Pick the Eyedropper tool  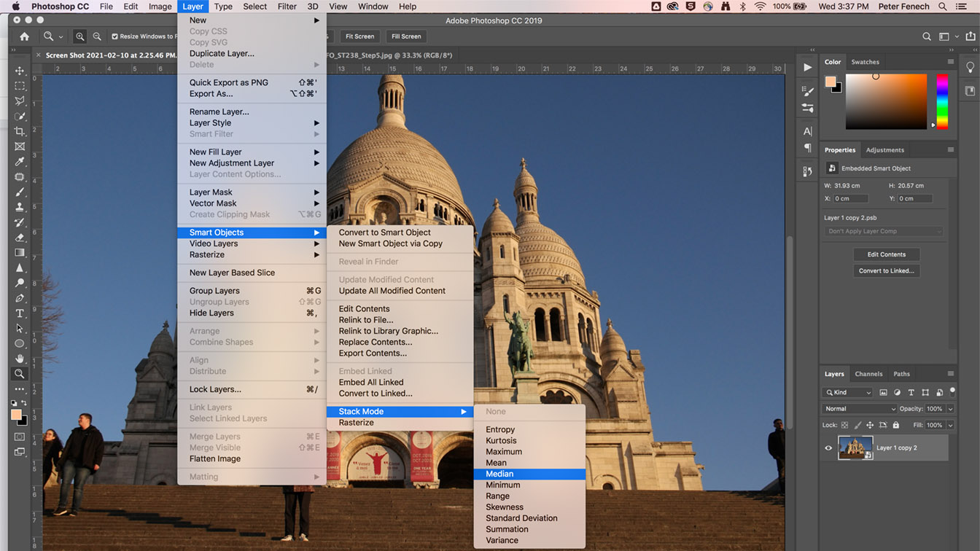tap(20, 162)
